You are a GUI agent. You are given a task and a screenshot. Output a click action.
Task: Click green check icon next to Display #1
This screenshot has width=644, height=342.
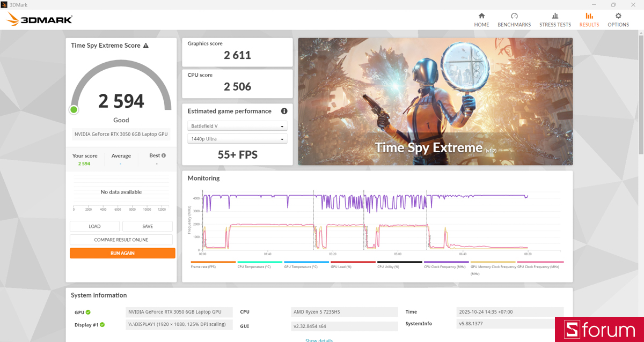(x=102, y=324)
